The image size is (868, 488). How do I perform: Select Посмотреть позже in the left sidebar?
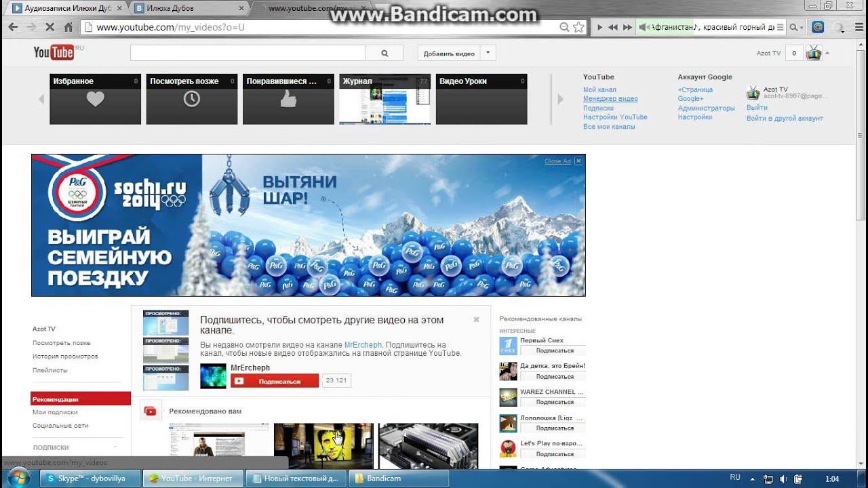tap(61, 343)
